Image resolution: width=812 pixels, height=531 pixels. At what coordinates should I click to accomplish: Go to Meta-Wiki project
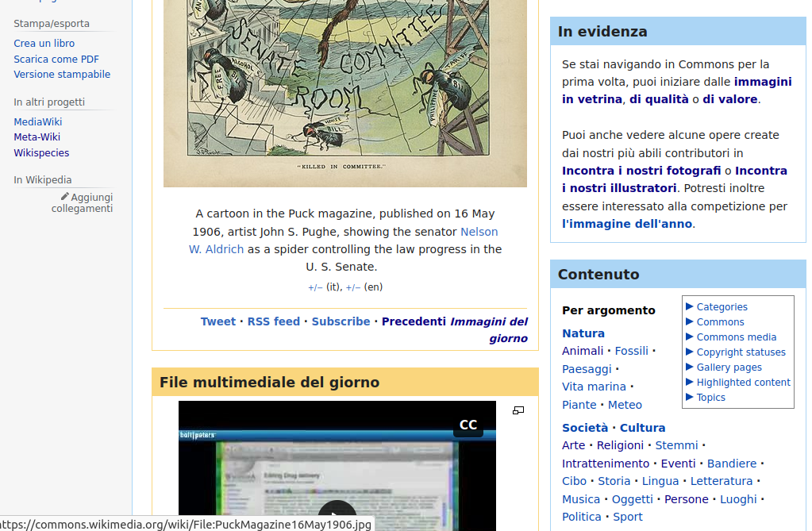[37, 137]
